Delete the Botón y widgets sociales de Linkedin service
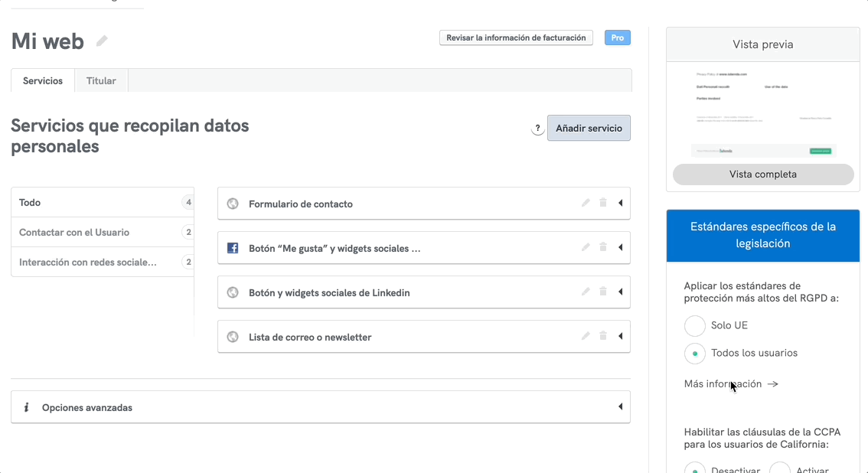The height and width of the screenshot is (473, 868). click(x=602, y=292)
